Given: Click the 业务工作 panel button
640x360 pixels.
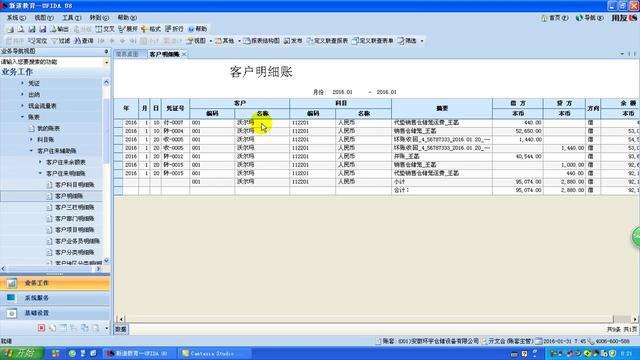Looking at the screenshot, I should click(55, 283).
